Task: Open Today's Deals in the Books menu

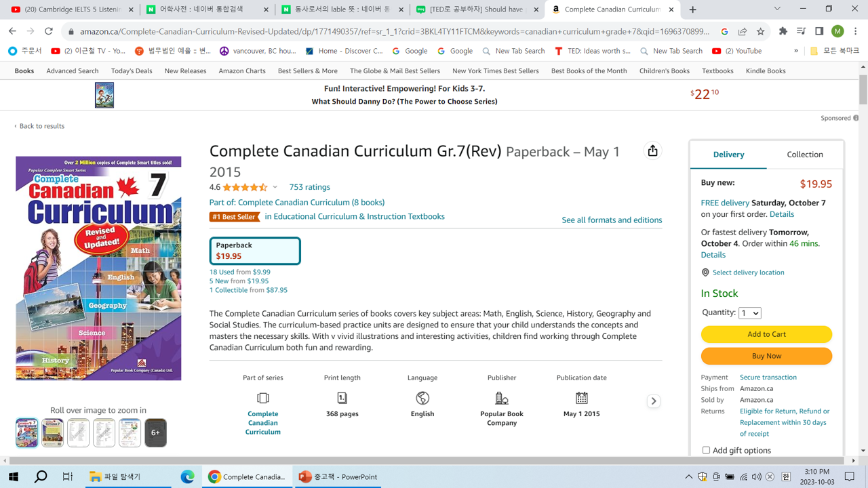Action: [132, 70]
